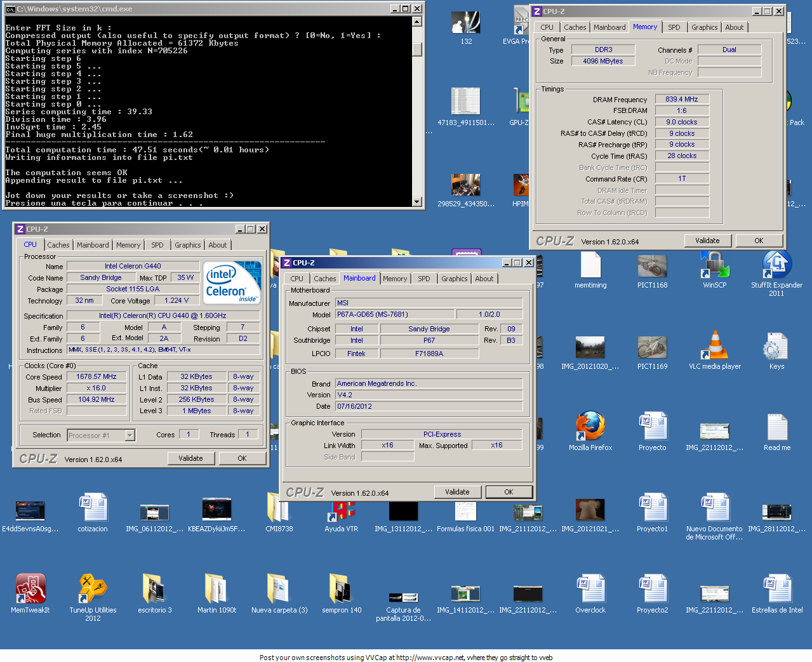The width and height of the screenshot is (812, 662).
Task: Click Validate in CPU-Z Memory window
Action: [707, 241]
